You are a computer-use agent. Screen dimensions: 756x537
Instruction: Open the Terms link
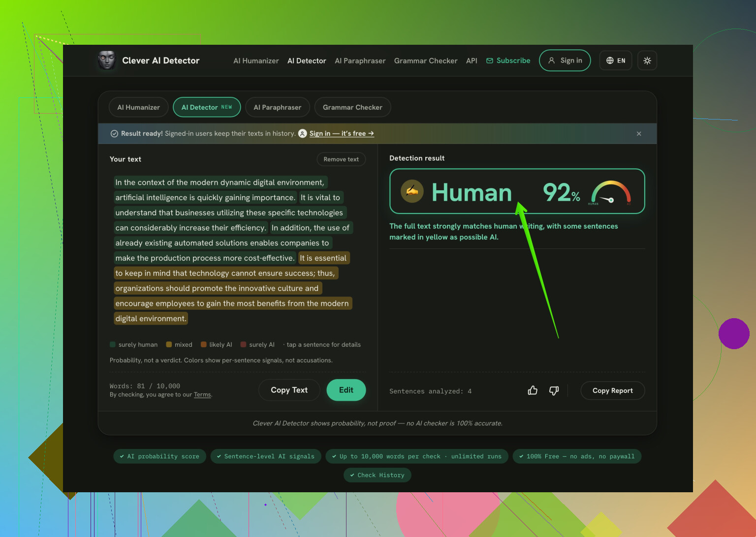click(202, 394)
